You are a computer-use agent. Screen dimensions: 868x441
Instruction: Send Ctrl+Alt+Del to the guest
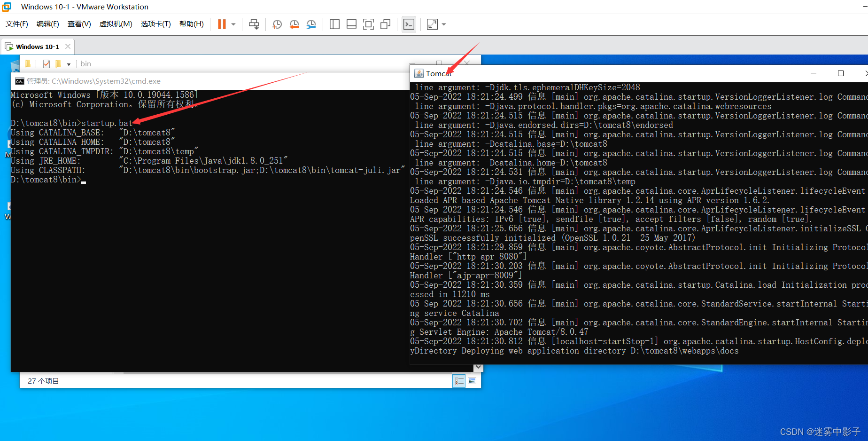pyautogui.click(x=254, y=24)
